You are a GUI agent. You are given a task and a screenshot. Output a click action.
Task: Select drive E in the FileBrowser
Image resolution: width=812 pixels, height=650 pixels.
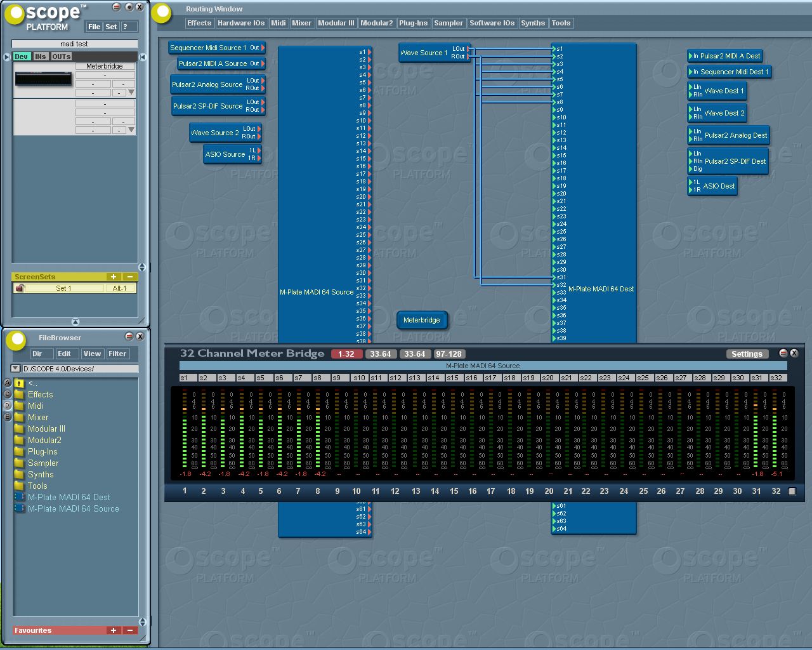[x=8, y=417]
